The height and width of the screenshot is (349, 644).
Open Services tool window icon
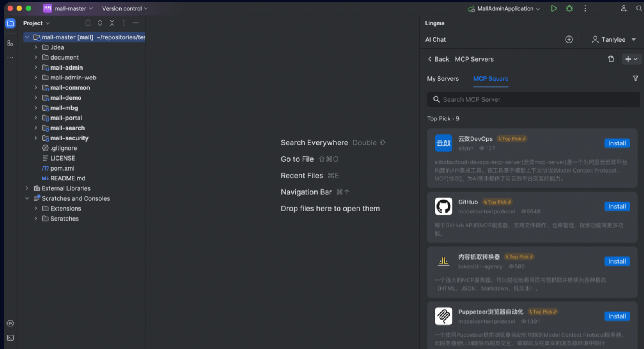tap(10, 323)
